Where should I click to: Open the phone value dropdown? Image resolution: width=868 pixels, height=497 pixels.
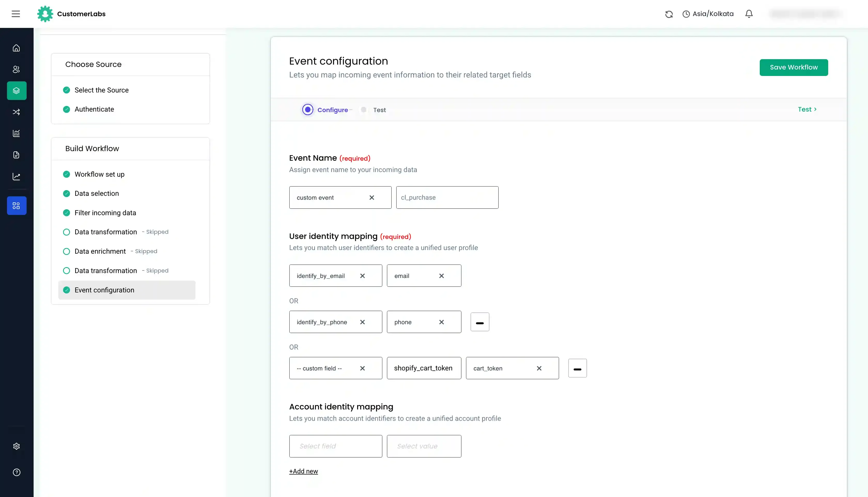coord(424,322)
